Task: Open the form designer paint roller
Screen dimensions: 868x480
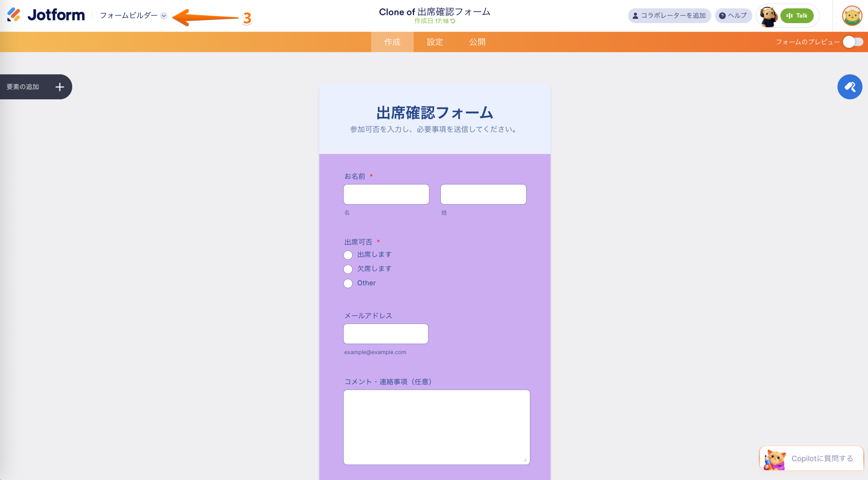Action: [850, 87]
